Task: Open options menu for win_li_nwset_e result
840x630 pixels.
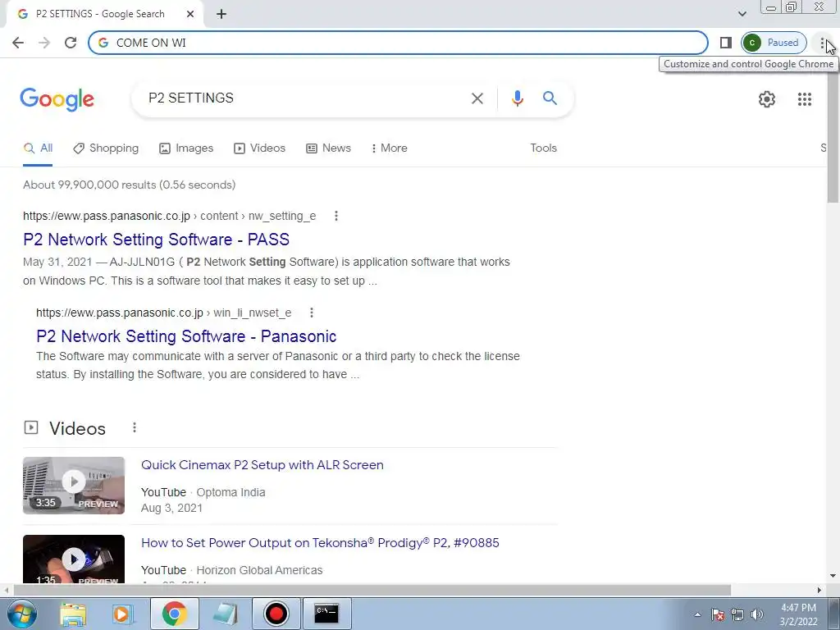Action: pos(311,313)
